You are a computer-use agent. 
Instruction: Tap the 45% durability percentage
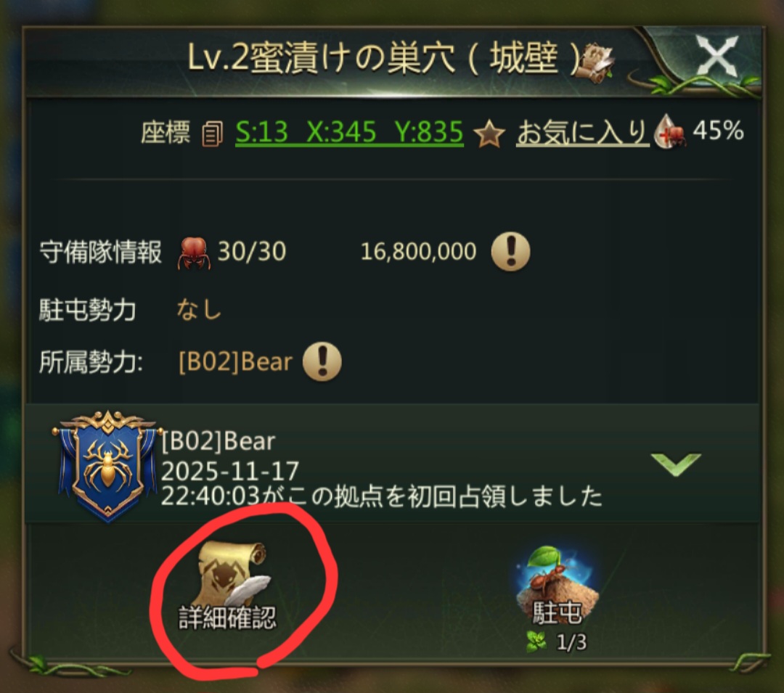pyautogui.click(x=719, y=131)
